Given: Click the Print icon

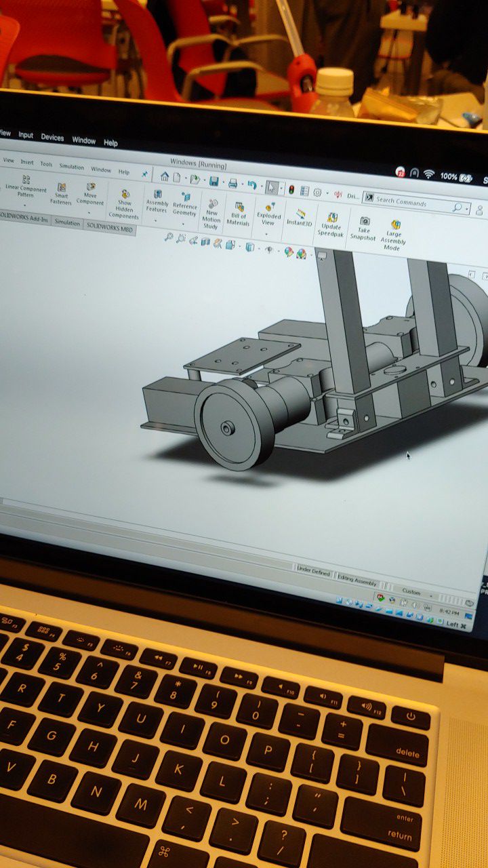Looking at the screenshot, I should [232, 183].
